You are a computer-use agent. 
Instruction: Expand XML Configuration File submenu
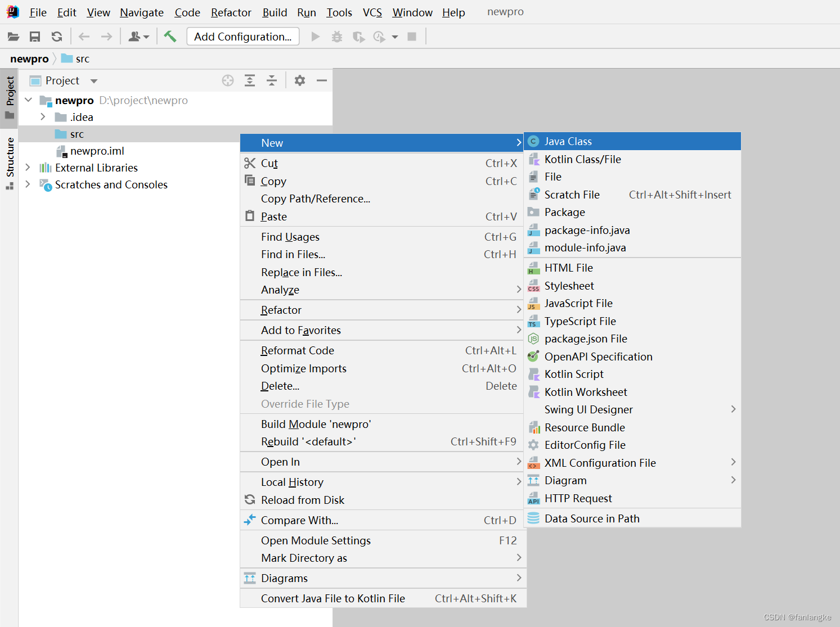click(x=632, y=463)
